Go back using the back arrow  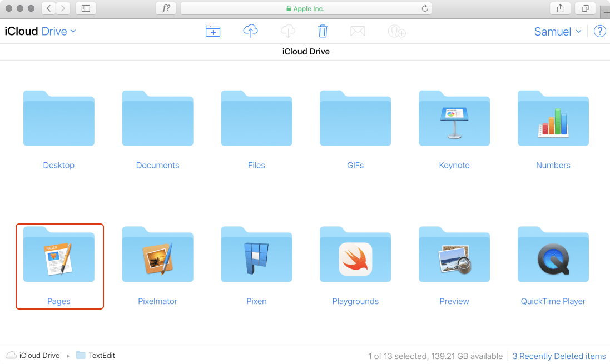[48, 8]
